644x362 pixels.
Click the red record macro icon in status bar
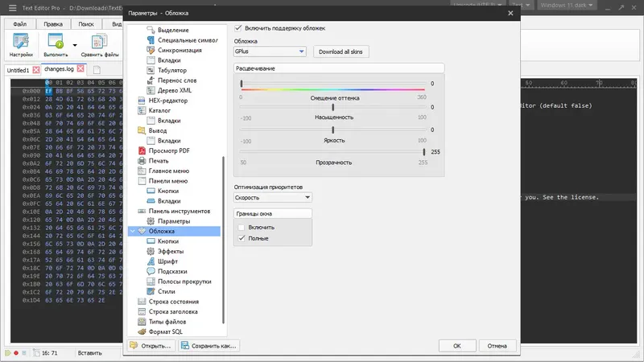(x=16, y=352)
